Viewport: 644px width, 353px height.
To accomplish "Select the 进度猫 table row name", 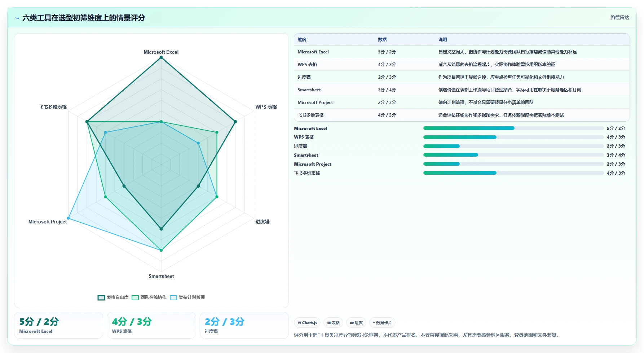I will tap(304, 77).
